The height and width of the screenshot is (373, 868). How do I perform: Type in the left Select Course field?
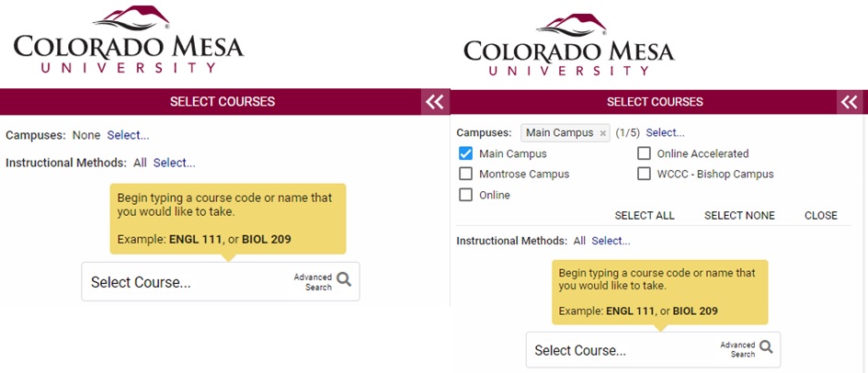pyautogui.click(x=184, y=282)
